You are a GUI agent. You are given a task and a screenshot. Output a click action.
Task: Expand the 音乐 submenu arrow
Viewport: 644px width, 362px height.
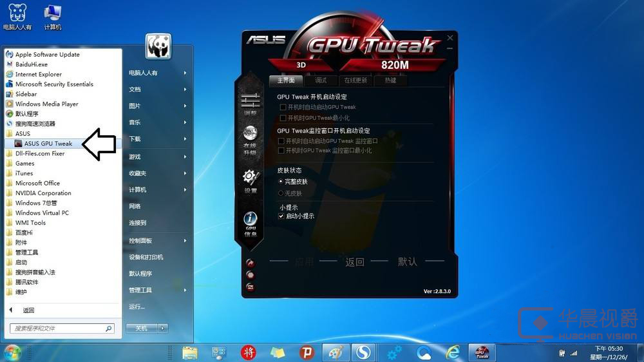click(185, 122)
